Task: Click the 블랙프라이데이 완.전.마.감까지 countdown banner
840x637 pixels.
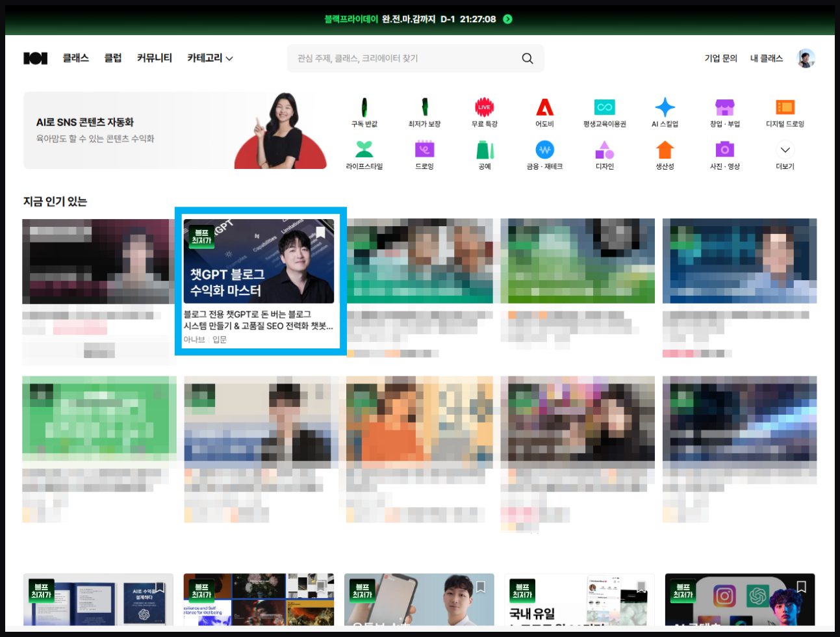Action: pyautogui.click(x=419, y=19)
